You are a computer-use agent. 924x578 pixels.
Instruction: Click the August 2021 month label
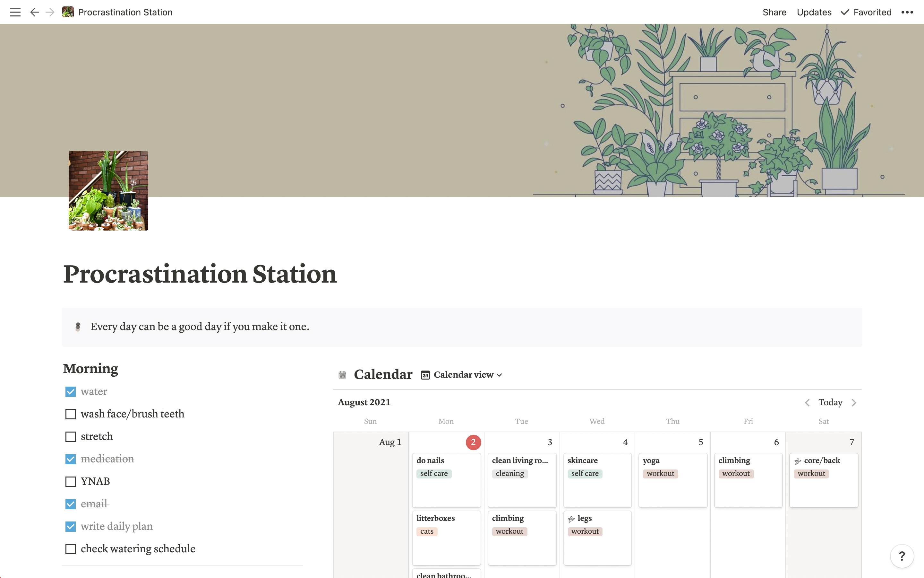point(364,402)
